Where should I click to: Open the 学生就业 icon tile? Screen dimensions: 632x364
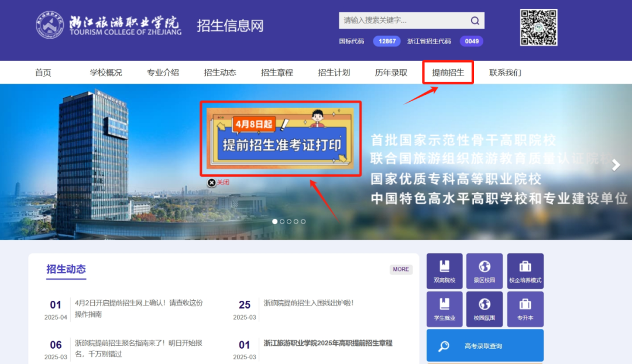coord(444,309)
